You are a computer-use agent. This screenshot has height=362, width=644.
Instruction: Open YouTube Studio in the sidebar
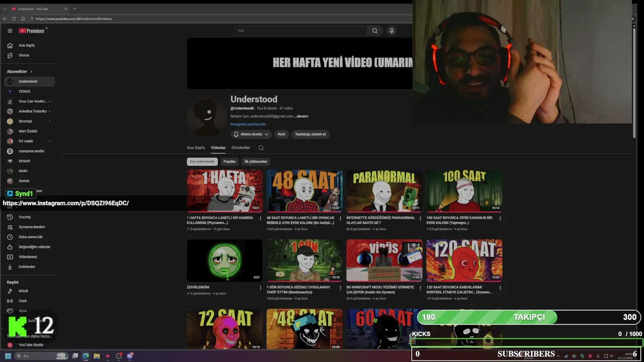tap(30, 345)
